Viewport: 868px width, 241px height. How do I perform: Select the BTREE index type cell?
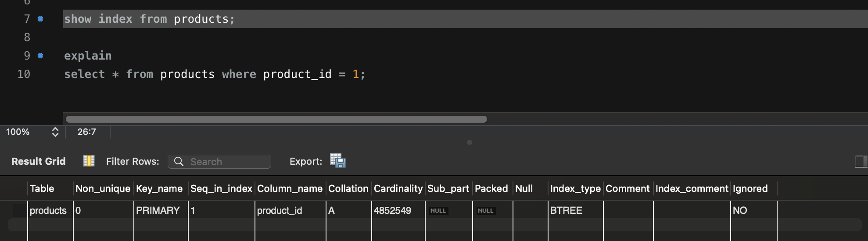(566, 210)
